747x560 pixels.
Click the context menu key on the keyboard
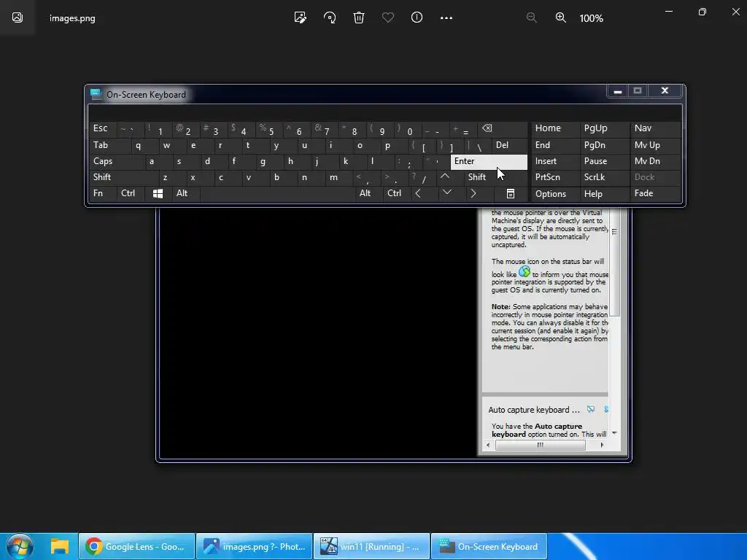pos(510,193)
